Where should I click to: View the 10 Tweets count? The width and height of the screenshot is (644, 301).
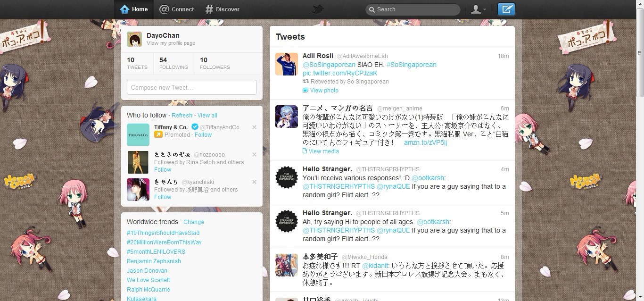[137, 63]
